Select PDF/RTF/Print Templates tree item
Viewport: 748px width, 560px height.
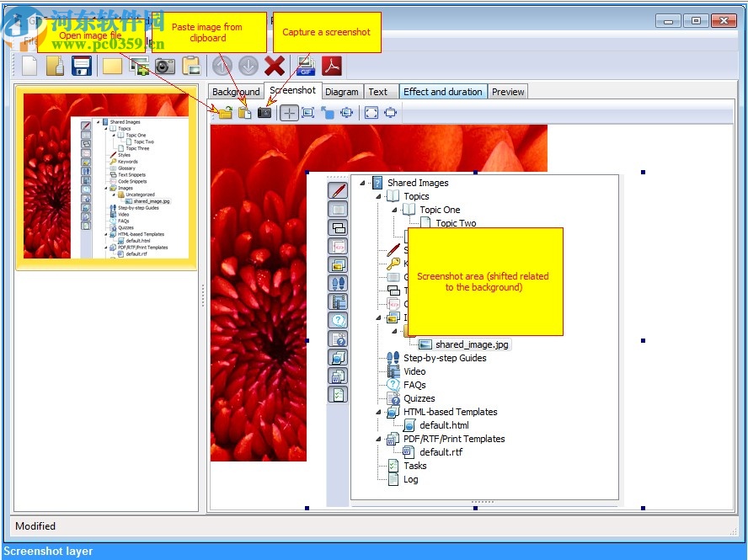click(454, 439)
